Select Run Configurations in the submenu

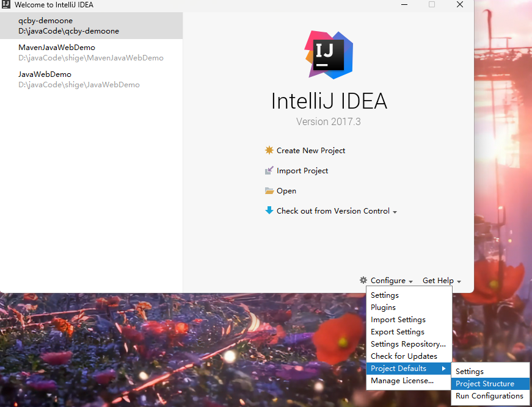tap(490, 396)
